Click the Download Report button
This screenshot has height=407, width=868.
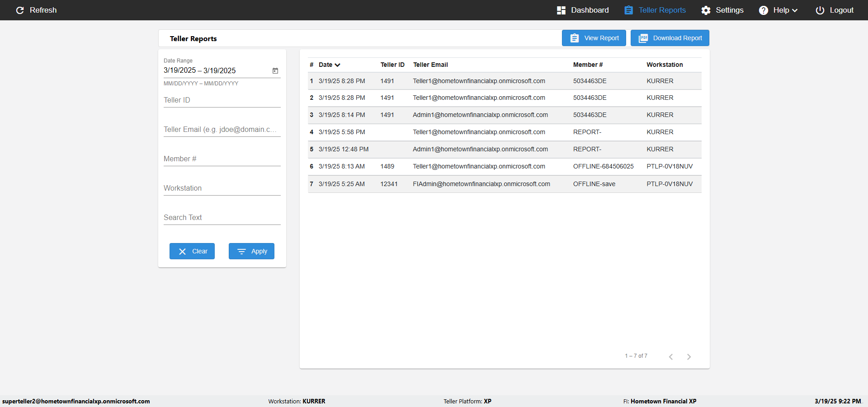670,38
